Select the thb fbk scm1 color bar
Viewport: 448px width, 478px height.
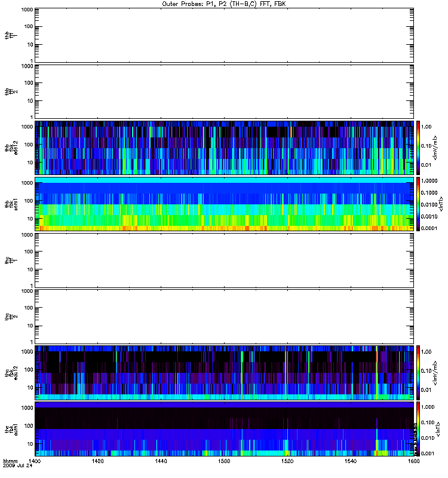[418, 204]
